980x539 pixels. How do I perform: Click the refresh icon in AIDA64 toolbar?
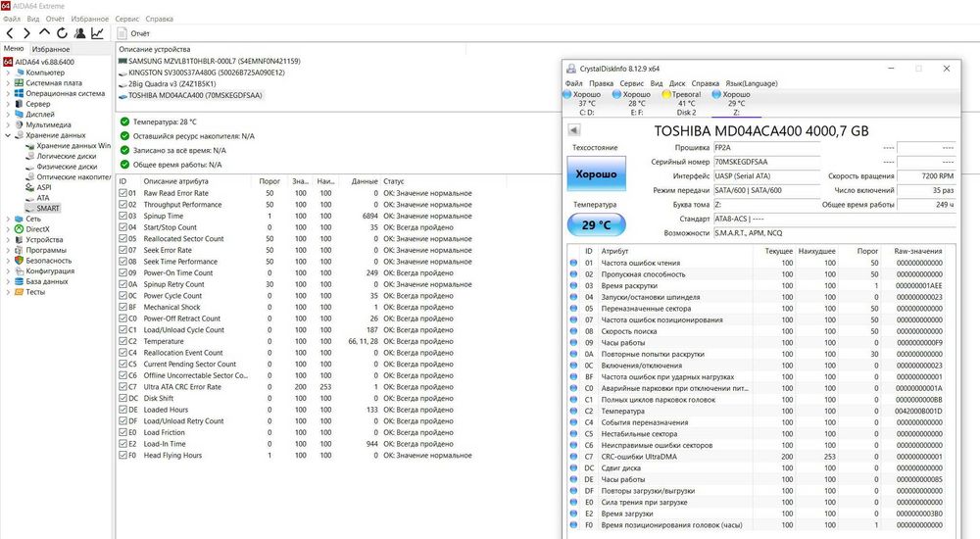point(62,33)
